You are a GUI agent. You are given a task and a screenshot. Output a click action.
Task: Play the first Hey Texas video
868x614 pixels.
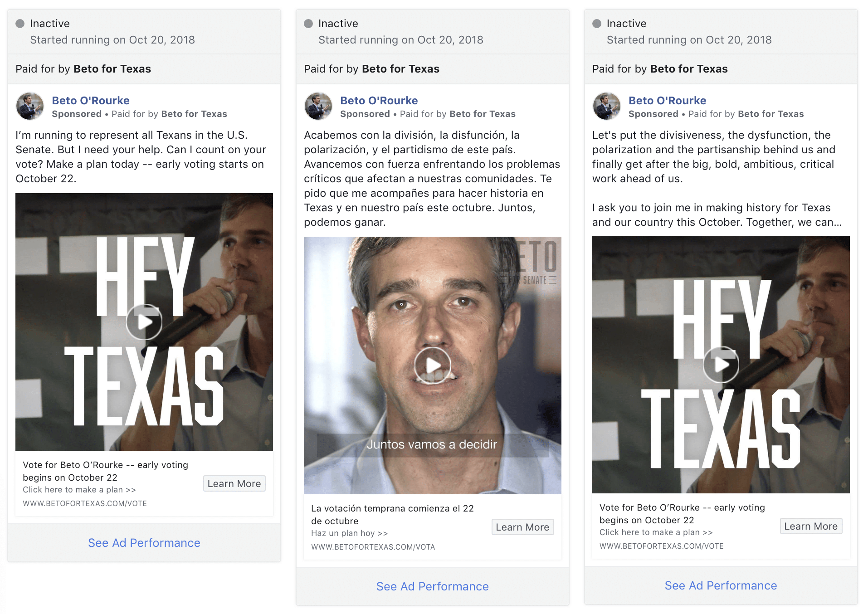coord(144,322)
